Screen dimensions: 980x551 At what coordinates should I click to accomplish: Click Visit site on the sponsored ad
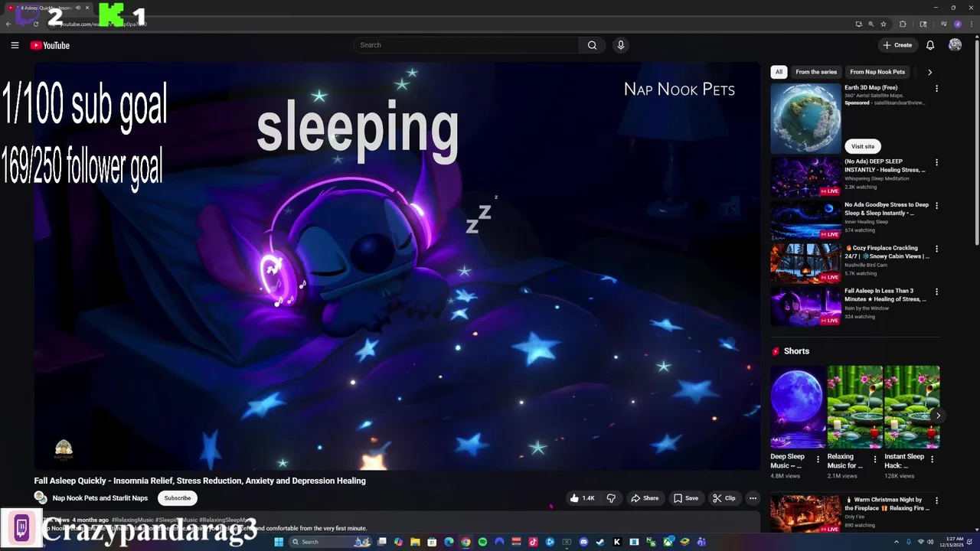tap(862, 146)
